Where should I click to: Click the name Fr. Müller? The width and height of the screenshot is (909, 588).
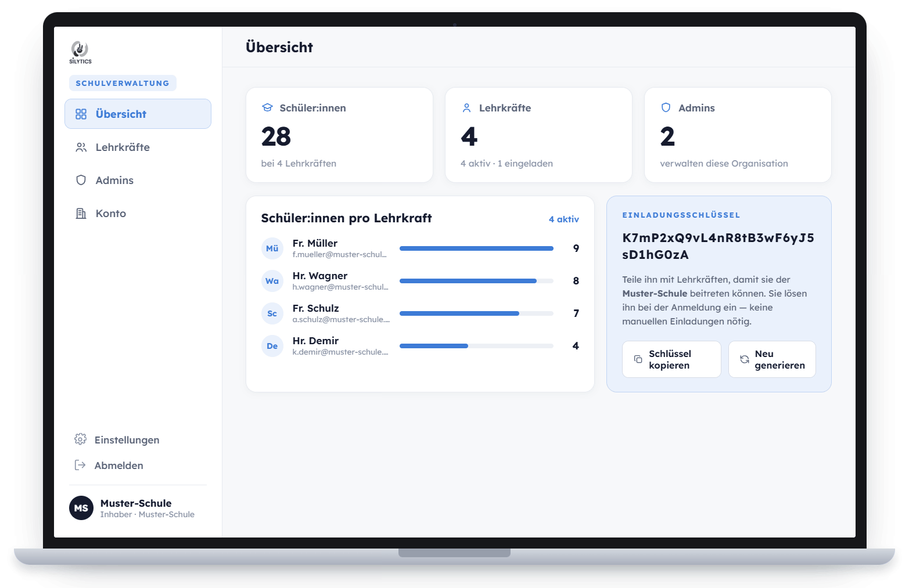[315, 243]
